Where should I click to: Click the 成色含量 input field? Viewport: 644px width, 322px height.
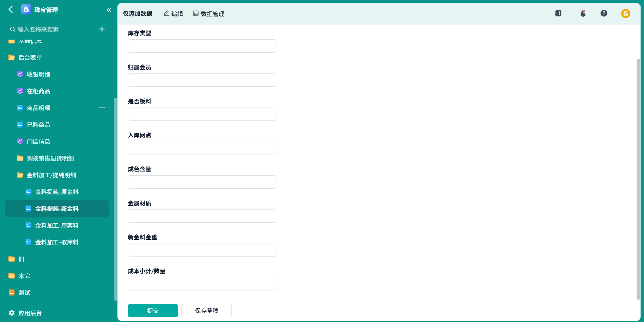point(202,182)
